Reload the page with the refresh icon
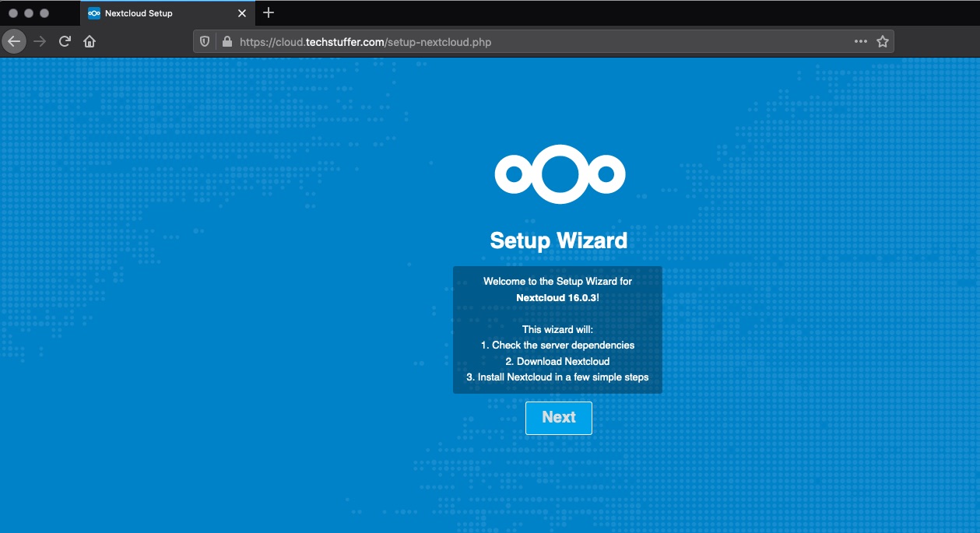Image resolution: width=980 pixels, height=533 pixels. pyautogui.click(x=65, y=42)
